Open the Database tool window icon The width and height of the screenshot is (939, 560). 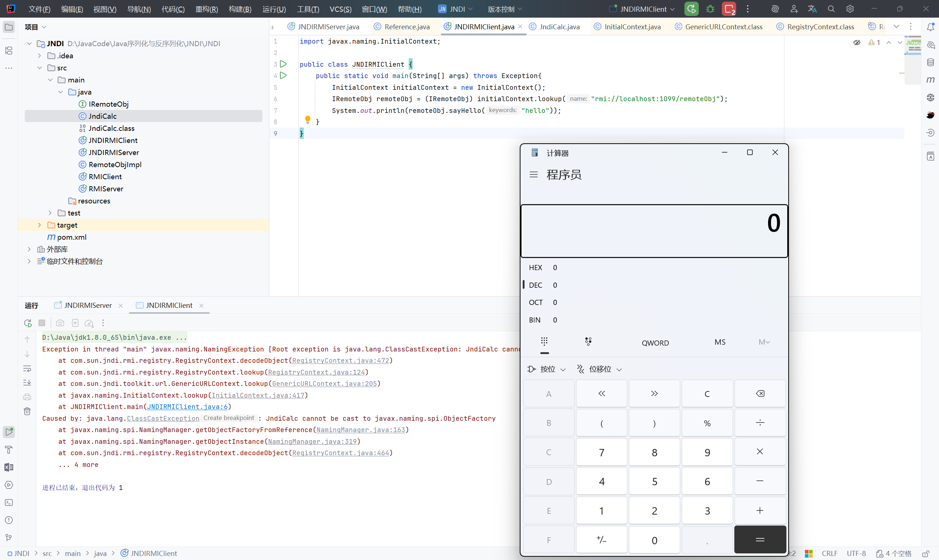(x=930, y=62)
